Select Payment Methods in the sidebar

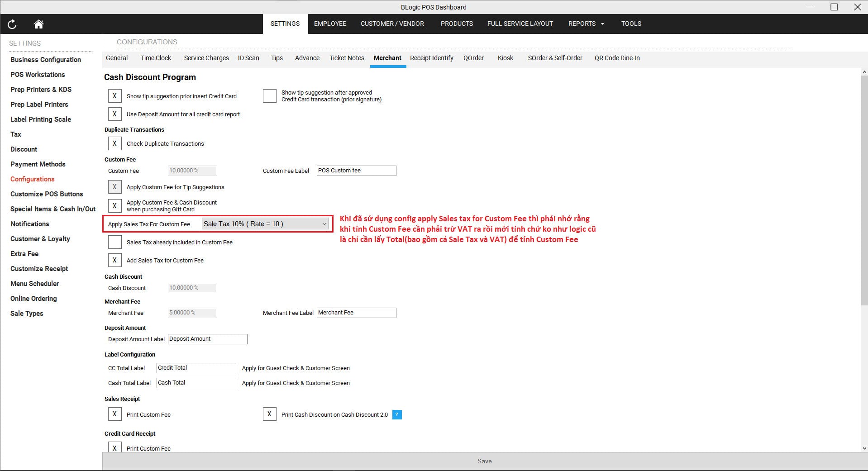pos(38,164)
